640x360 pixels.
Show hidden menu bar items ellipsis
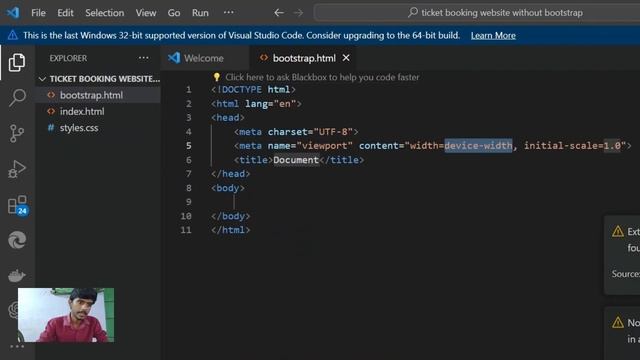(x=229, y=12)
